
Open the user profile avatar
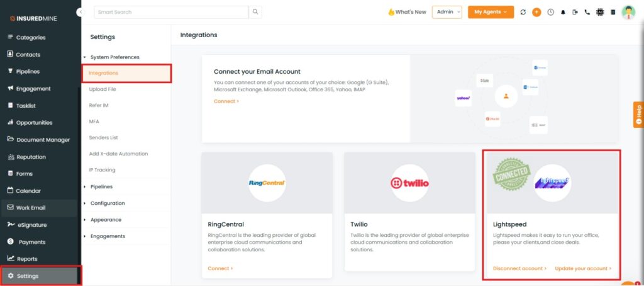coord(628,13)
